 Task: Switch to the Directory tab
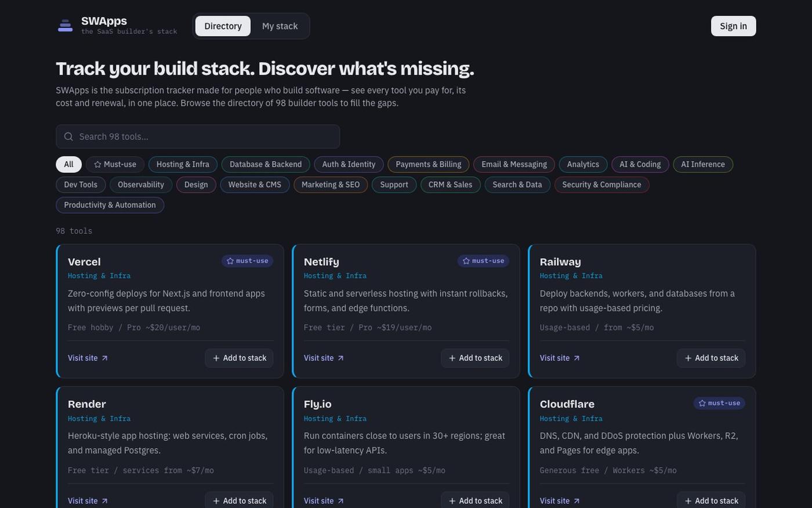tap(223, 26)
